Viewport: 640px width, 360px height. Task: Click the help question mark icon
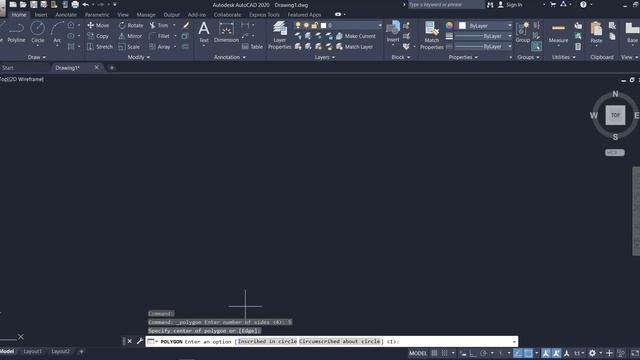583,4
